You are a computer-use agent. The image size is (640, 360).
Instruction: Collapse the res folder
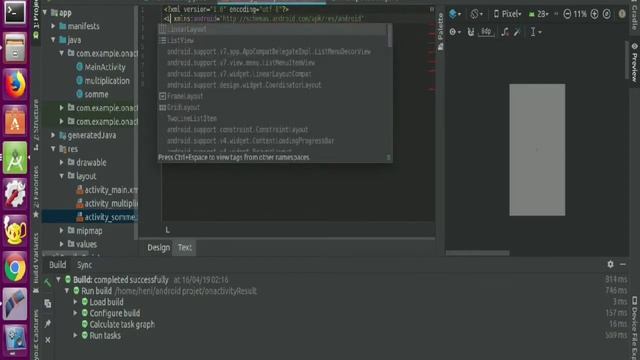pos(53,149)
